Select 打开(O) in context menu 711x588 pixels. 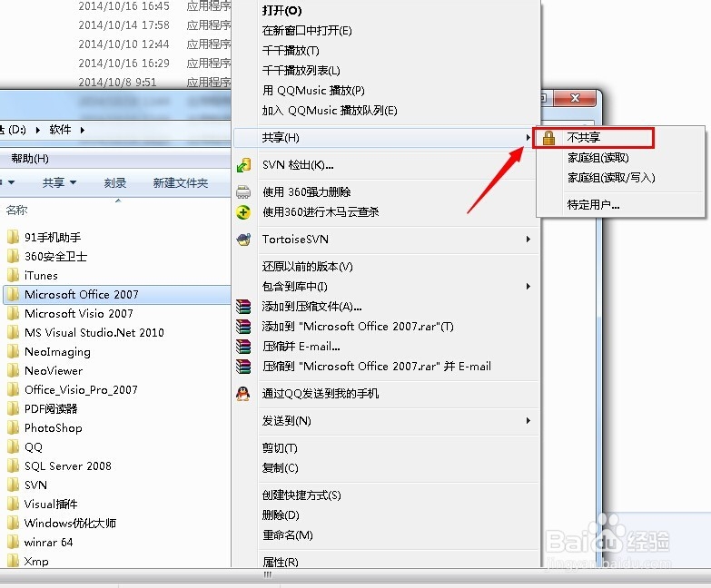pyautogui.click(x=281, y=10)
